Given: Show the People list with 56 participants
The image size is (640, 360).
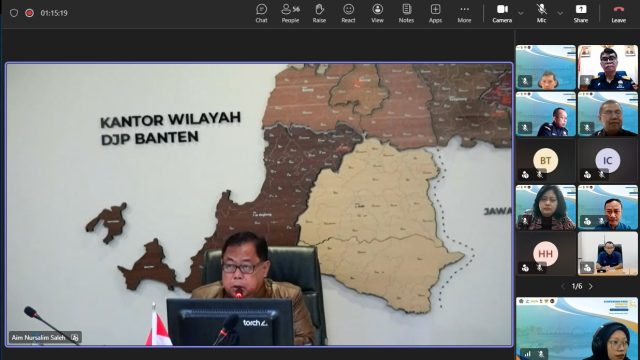Looking at the screenshot, I should click(x=290, y=13).
